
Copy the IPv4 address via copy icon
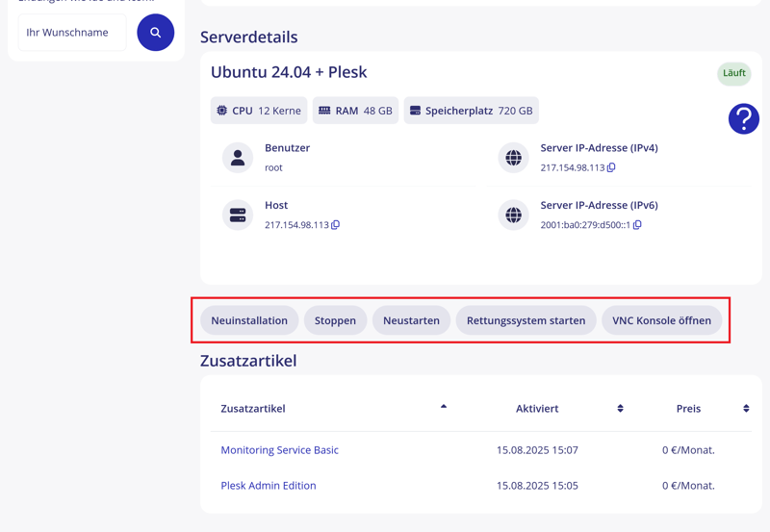pyautogui.click(x=611, y=167)
